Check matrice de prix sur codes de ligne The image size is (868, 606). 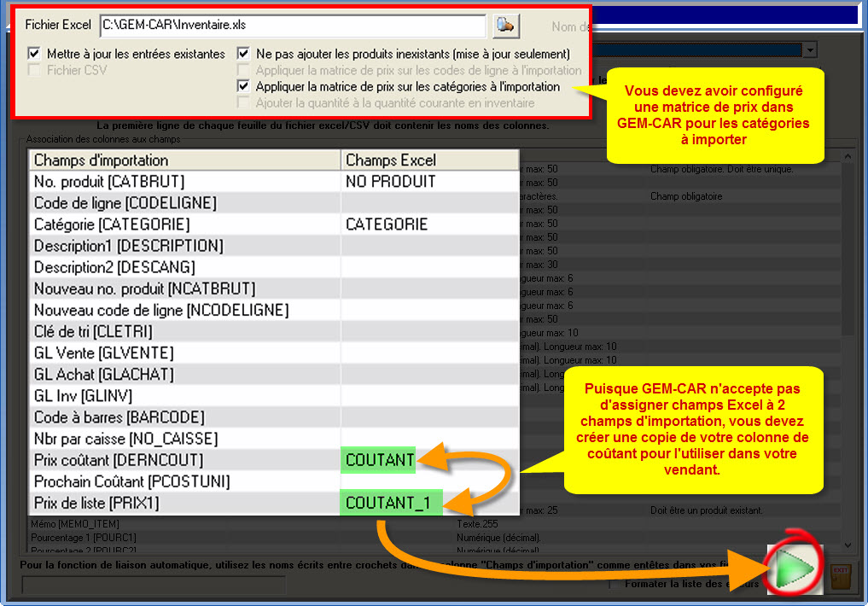[243, 70]
